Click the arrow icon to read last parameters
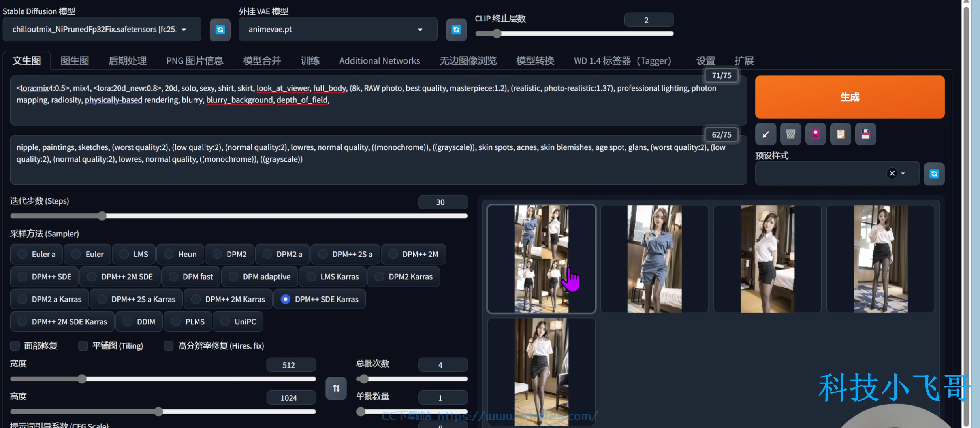Image resolution: width=980 pixels, height=428 pixels. pos(766,134)
